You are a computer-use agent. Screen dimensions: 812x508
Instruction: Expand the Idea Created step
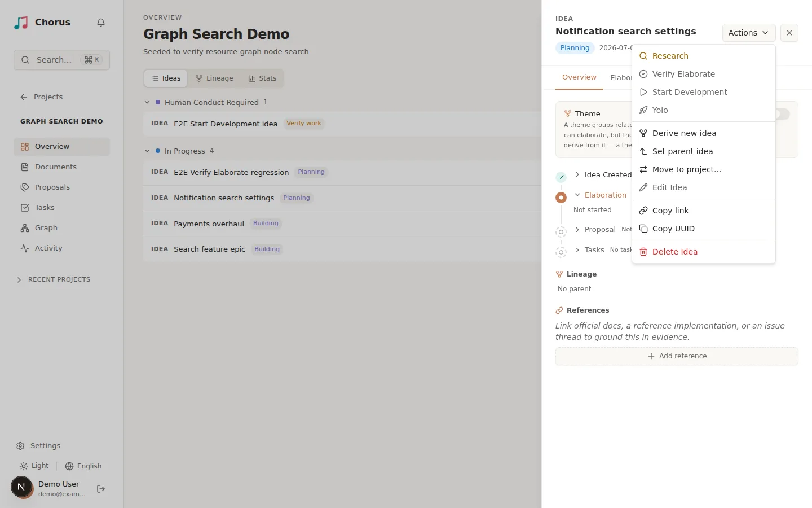pyautogui.click(x=577, y=175)
